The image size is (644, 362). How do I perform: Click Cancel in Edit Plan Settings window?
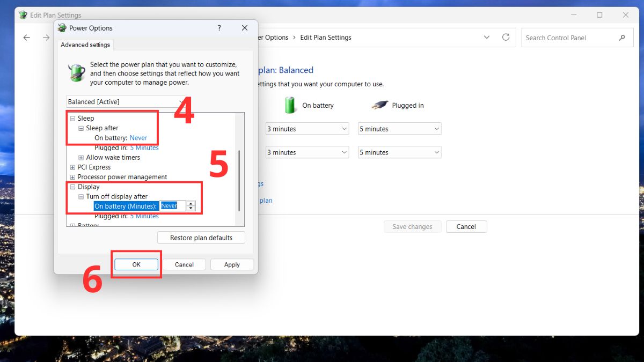click(466, 226)
